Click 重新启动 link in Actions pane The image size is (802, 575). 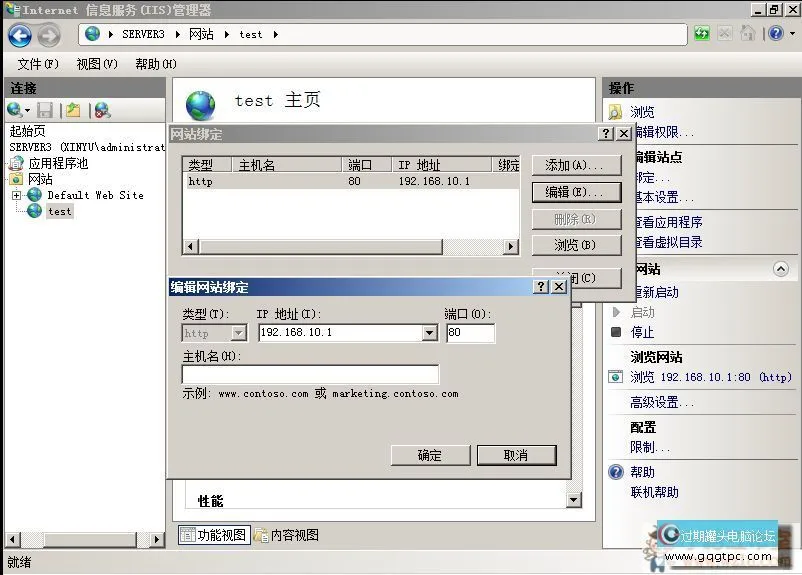[x=657, y=292]
